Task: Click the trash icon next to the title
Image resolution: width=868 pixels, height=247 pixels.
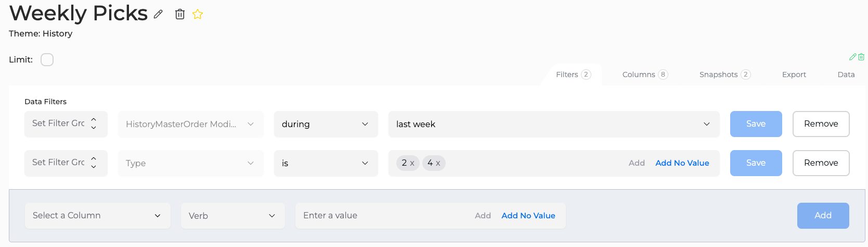Action: [x=180, y=15]
